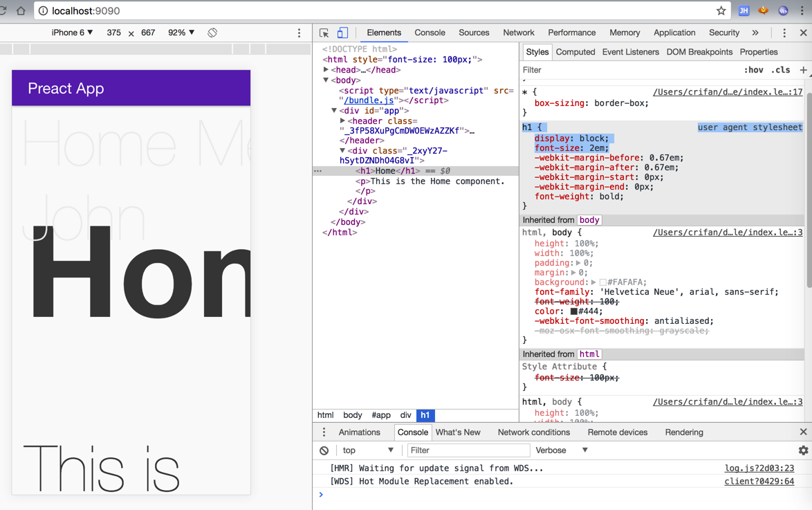Open the Animations drawer tab

[x=360, y=432]
